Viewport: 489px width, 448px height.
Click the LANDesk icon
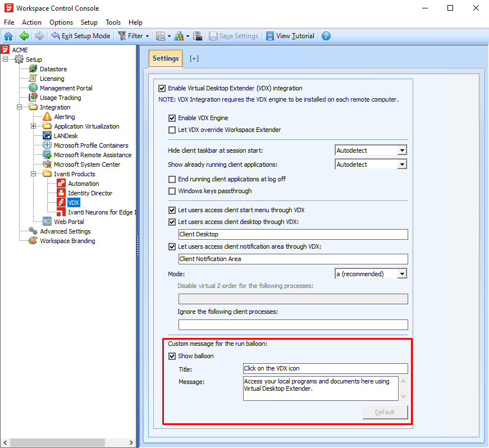(47, 136)
